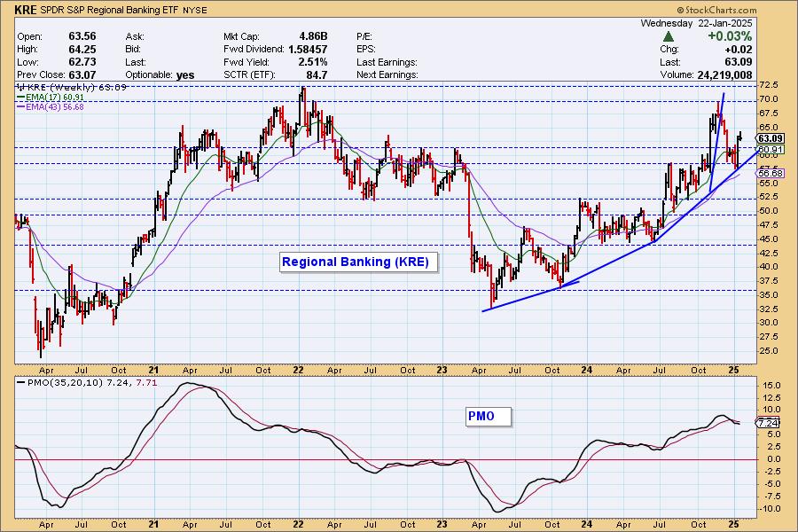This screenshot has width=798, height=532.
Task: Click the black PMO legend line swatch
Action: click(x=21, y=382)
